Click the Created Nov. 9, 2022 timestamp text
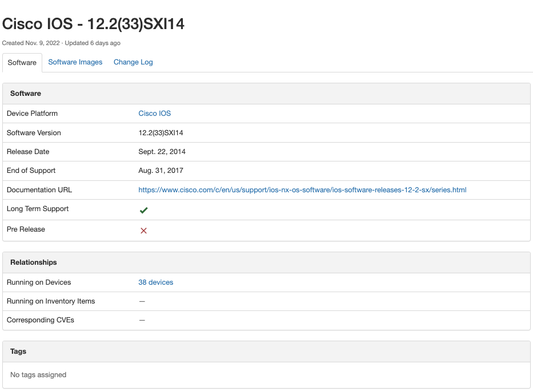533x392 pixels. point(31,43)
